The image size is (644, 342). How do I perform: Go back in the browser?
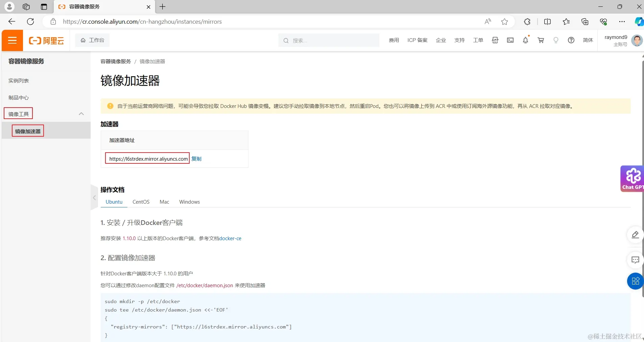click(12, 22)
